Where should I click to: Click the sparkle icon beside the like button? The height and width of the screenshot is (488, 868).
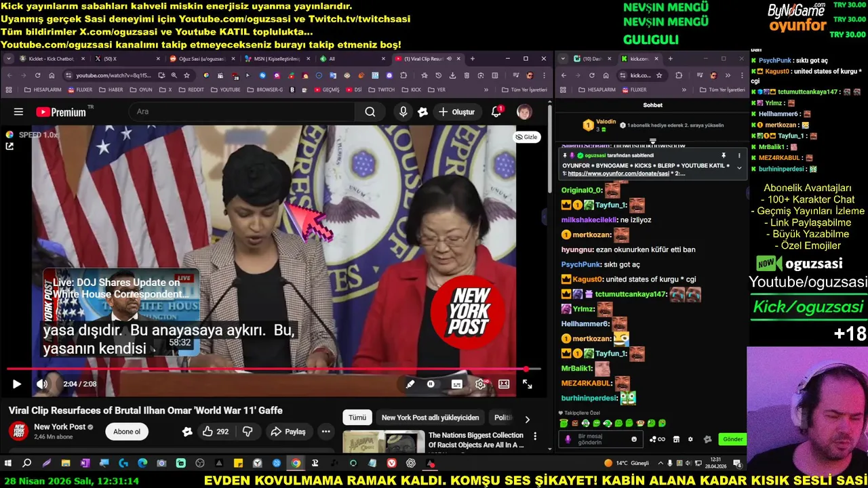click(187, 432)
